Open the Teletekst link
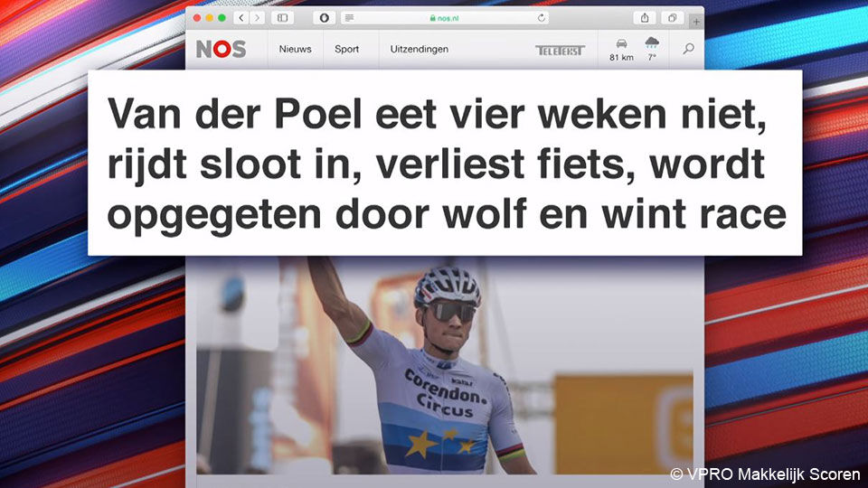 tap(560, 51)
